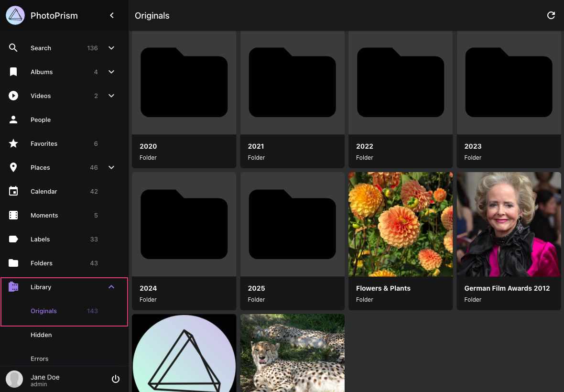Click the Videos play icon

tap(13, 96)
